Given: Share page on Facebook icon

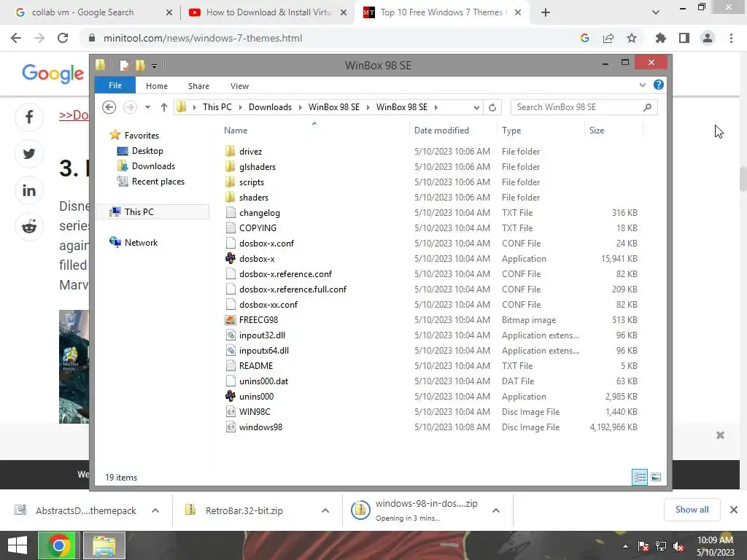Looking at the screenshot, I should (29, 117).
